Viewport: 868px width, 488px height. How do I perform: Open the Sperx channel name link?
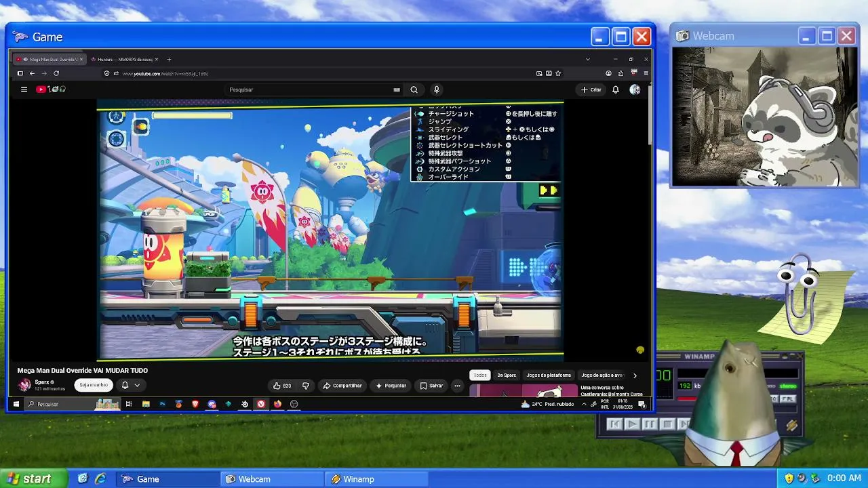(x=42, y=382)
